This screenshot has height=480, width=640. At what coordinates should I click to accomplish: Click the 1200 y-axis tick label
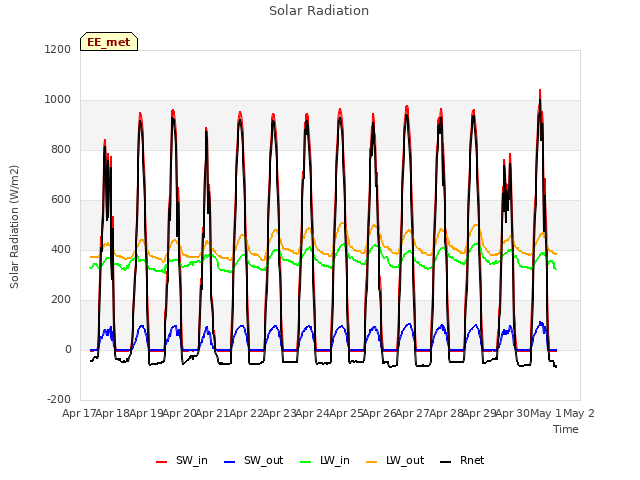tap(58, 49)
